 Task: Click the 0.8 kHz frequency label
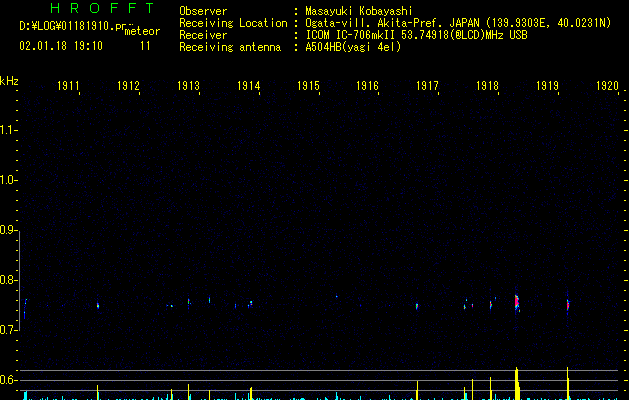8,280
